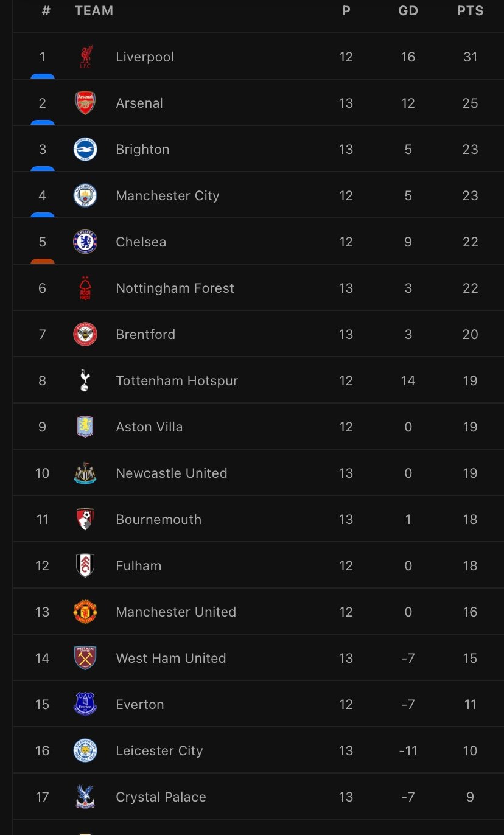Select the Leicester City team name
The image size is (504, 835).
point(159,751)
